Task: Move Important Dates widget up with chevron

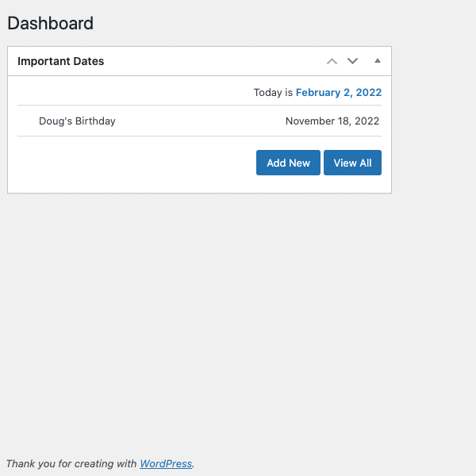Action: coord(332,61)
